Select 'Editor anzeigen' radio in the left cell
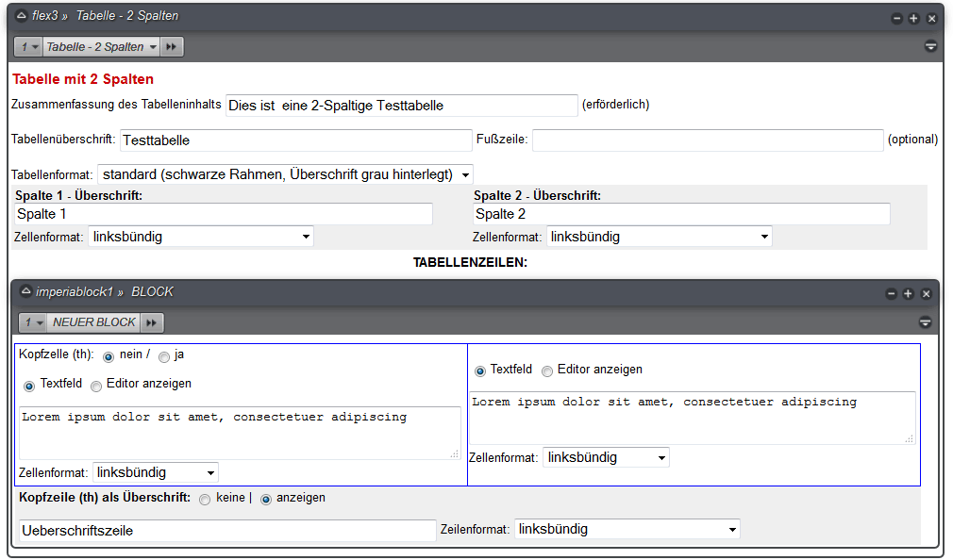Image resolution: width=953 pixels, height=560 pixels. point(96,386)
